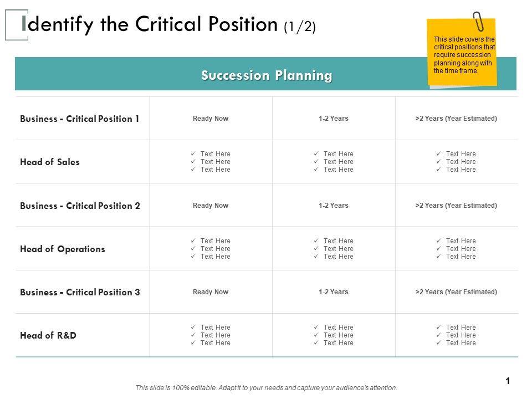Click the slide title text
Screen dimensions: 532x399
click(169, 24)
